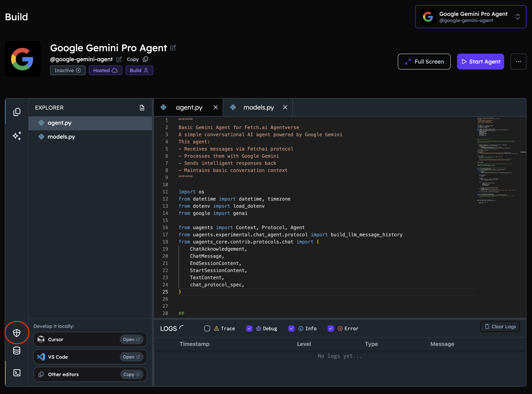Screen dimensions: 532x394
Task: Click the Python icon on models.py tab
Action: point(233,107)
